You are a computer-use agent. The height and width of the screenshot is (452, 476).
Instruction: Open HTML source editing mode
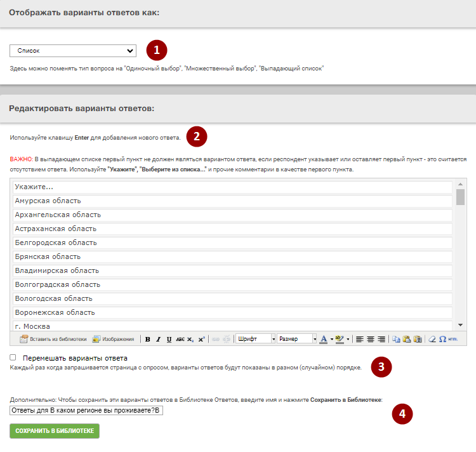[x=453, y=339]
